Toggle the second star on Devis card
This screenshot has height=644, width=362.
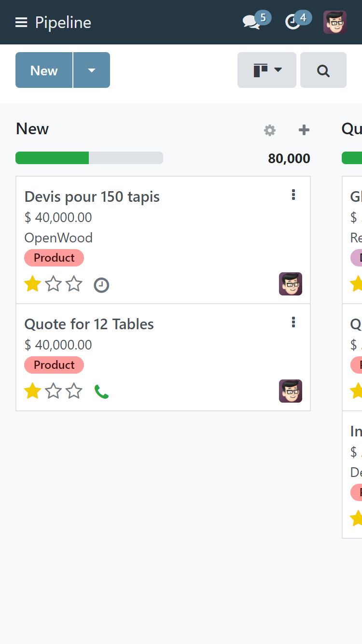[53, 284]
